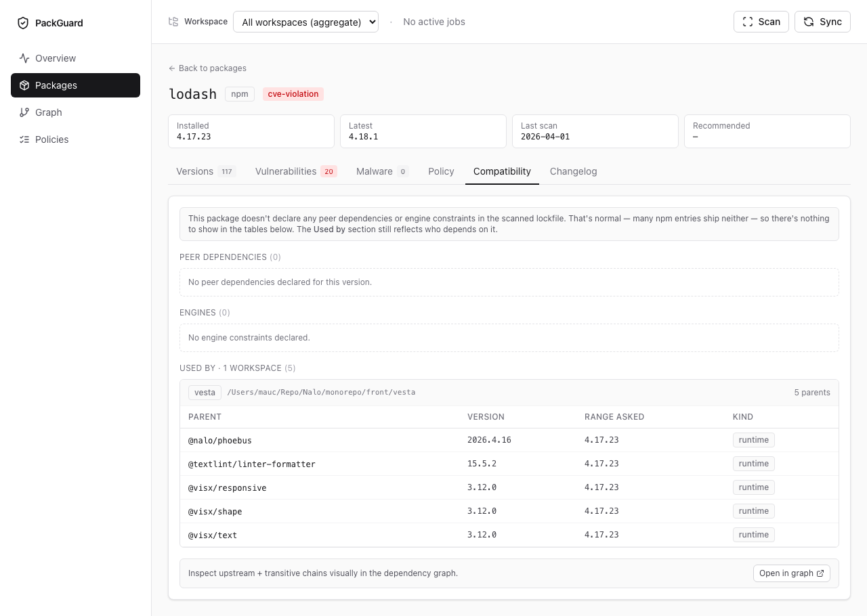Viewport: 867px width, 616px height.
Task: Click the PackGuard shield logo icon
Action: click(23, 23)
